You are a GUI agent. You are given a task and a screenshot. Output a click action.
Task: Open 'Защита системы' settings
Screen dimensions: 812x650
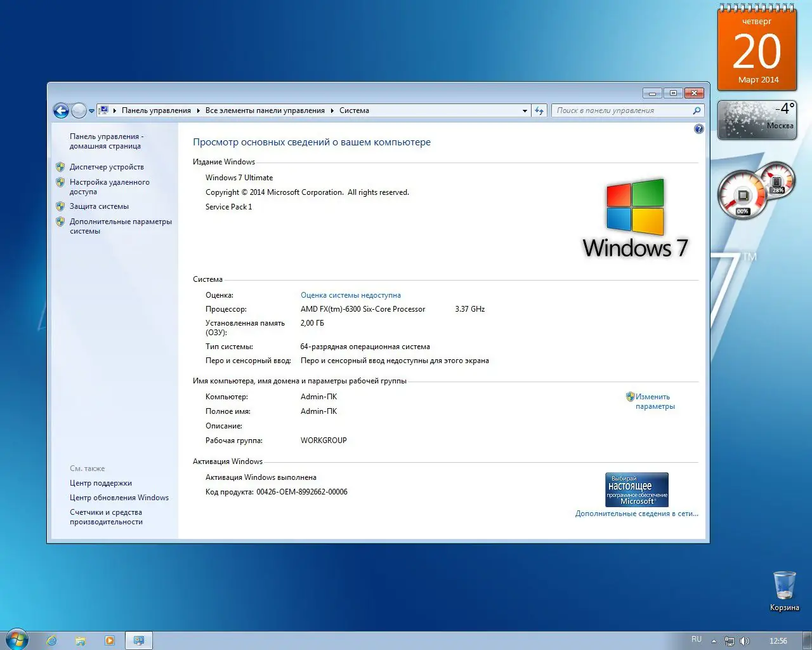click(99, 206)
